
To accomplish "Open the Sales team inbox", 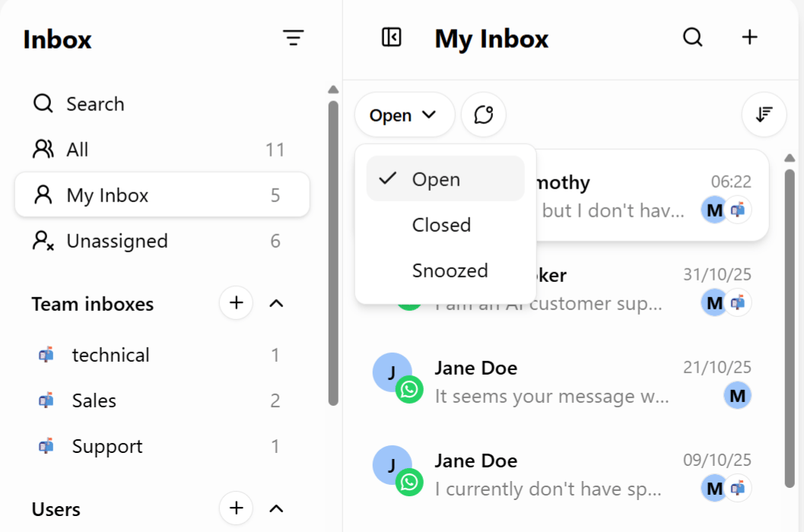I will pyautogui.click(x=162, y=401).
